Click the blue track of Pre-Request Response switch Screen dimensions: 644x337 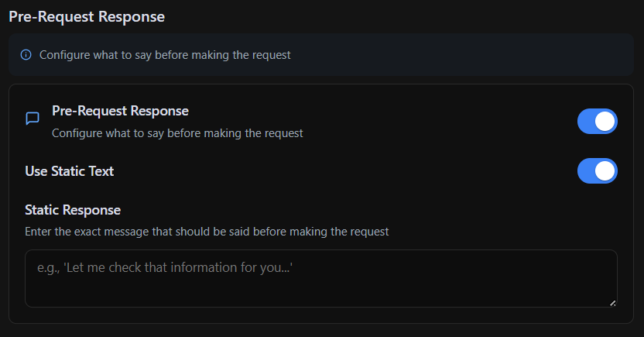[586, 121]
